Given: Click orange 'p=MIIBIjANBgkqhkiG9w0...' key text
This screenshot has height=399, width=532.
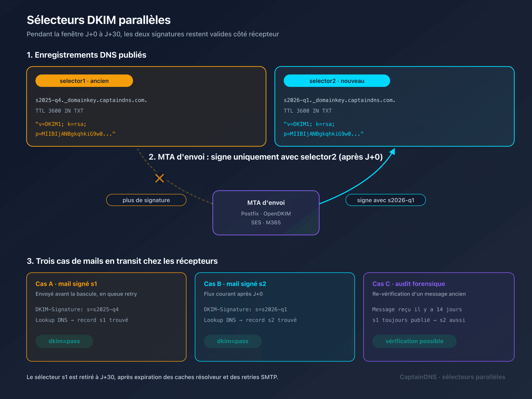Looking at the screenshot, I should (x=75, y=134).
